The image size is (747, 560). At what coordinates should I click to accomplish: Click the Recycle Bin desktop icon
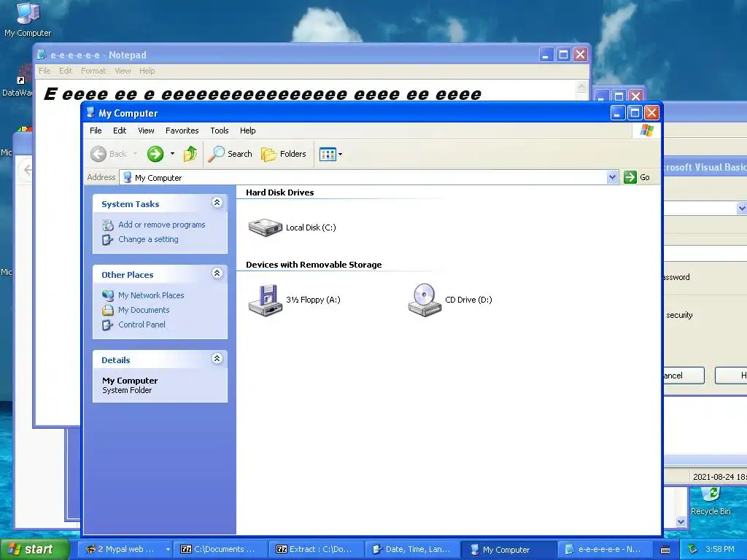click(x=711, y=500)
